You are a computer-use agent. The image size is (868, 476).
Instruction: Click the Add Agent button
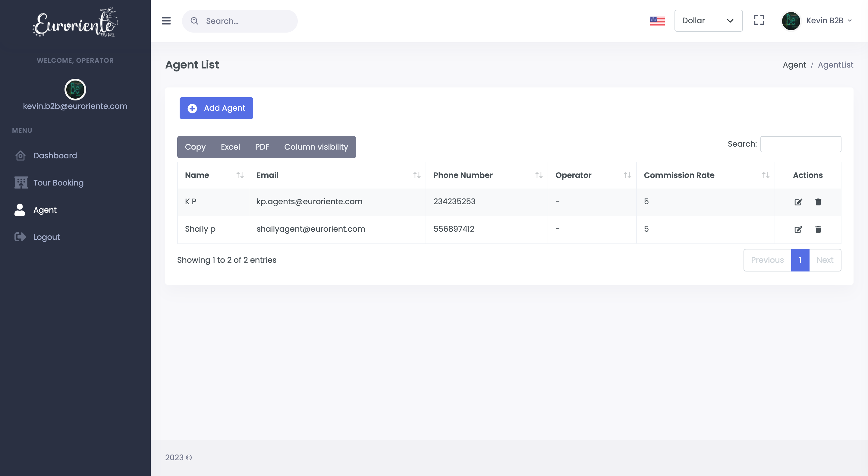pos(216,108)
